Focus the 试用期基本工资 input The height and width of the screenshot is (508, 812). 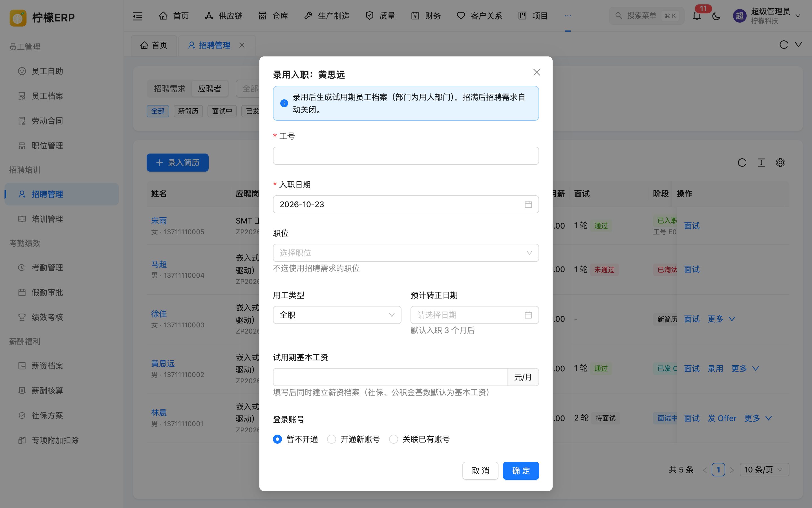pos(390,377)
